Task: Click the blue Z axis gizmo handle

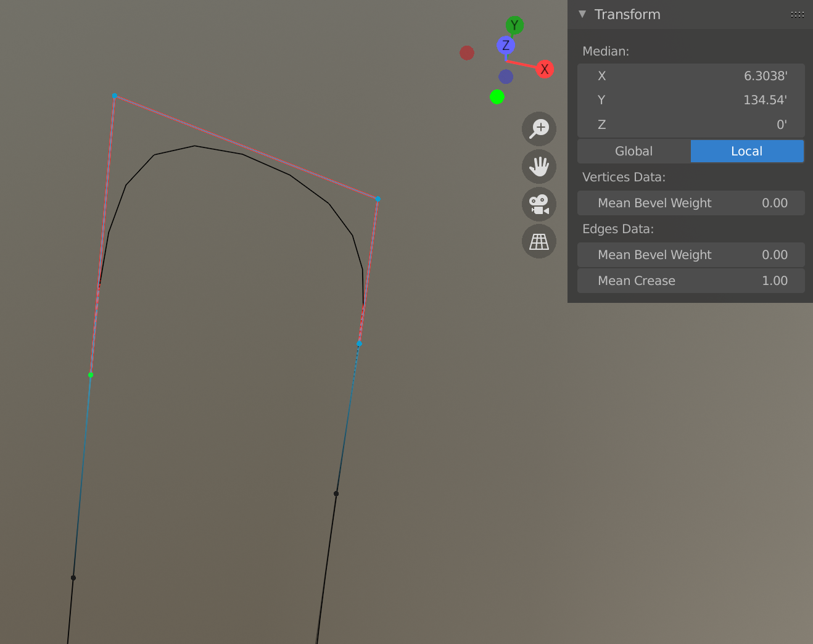Action: pyautogui.click(x=506, y=45)
